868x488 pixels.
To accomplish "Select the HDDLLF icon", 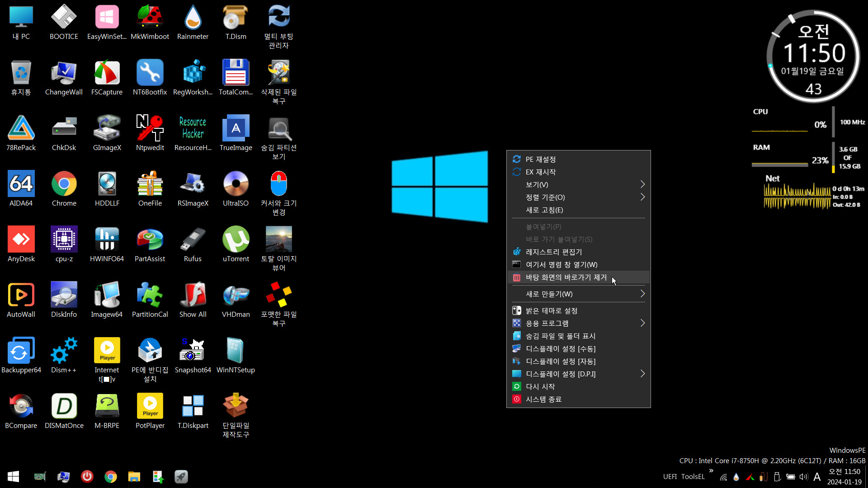I will pyautogui.click(x=107, y=188).
